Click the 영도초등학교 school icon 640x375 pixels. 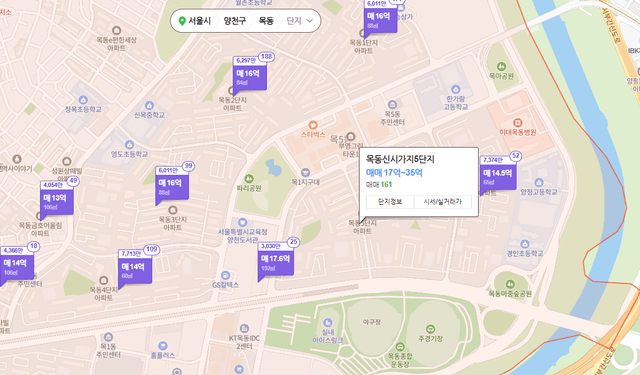coord(129,144)
